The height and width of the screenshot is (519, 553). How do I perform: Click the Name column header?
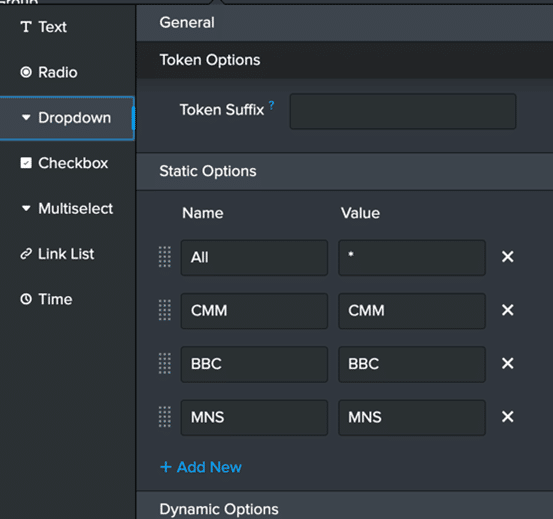point(203,213)
